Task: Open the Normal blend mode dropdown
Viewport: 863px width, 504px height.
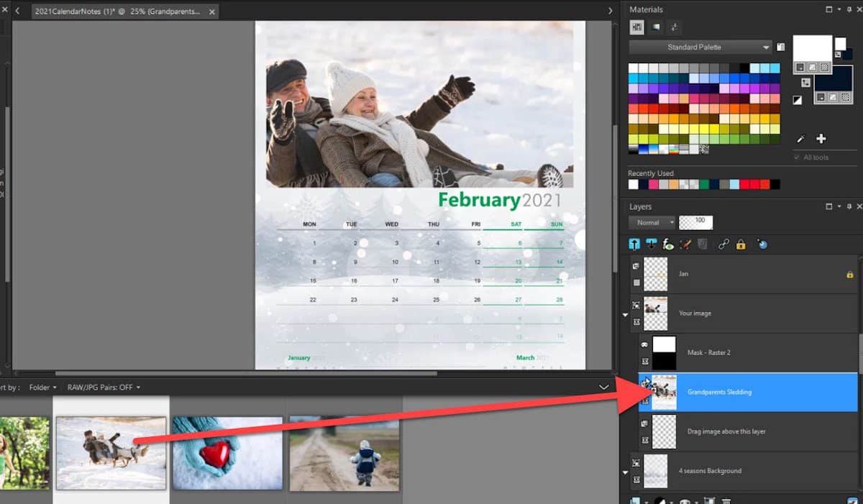Action: pos(652,222)
